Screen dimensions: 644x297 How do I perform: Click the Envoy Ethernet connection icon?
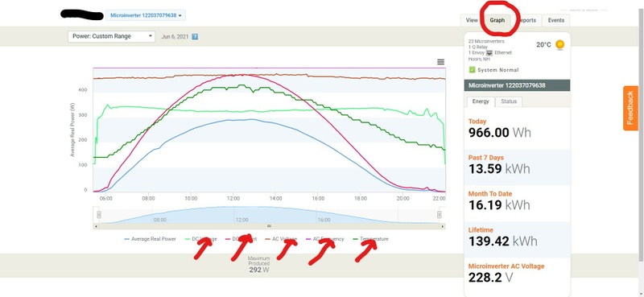(x=489, y=53)
